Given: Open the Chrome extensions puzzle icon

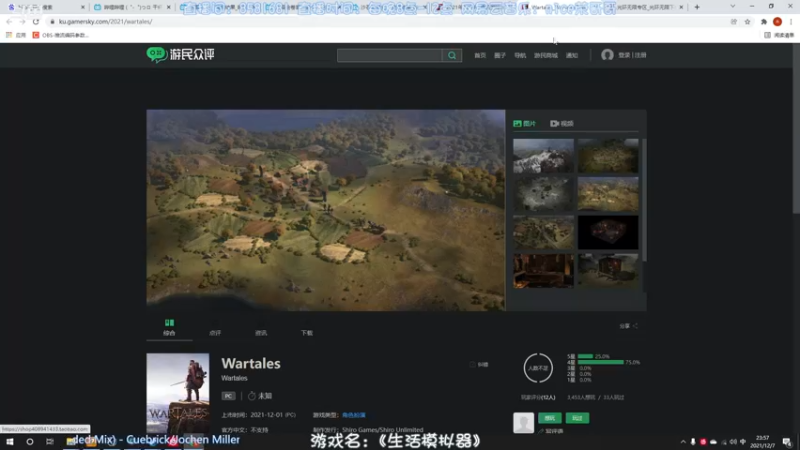Looking at the screenshot, I should coord(764,21).
